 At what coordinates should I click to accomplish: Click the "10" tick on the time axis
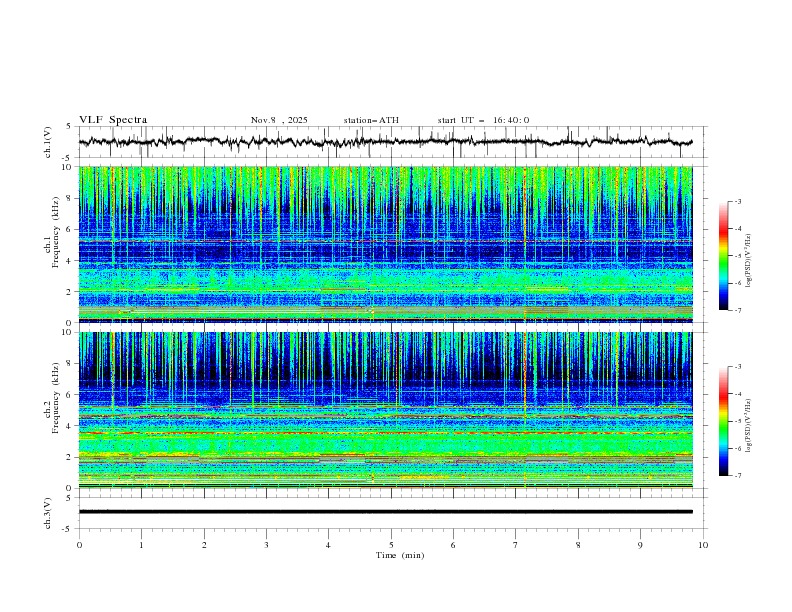click(703, 545)
